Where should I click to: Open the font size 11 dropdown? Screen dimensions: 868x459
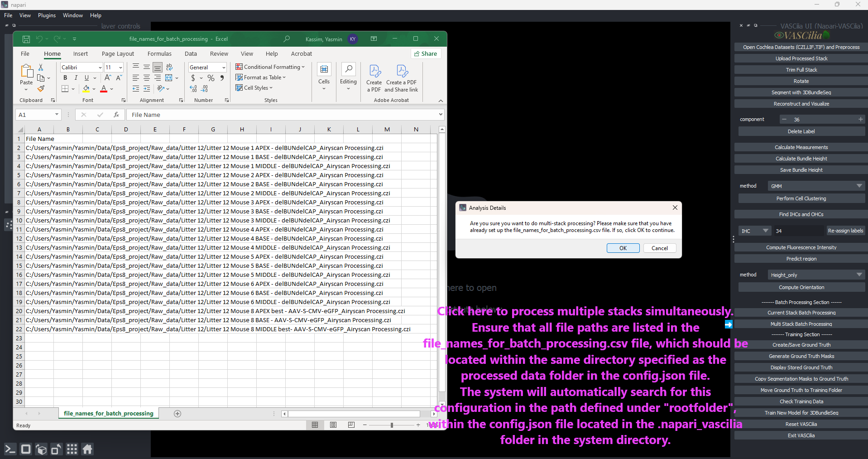point(120,68)
